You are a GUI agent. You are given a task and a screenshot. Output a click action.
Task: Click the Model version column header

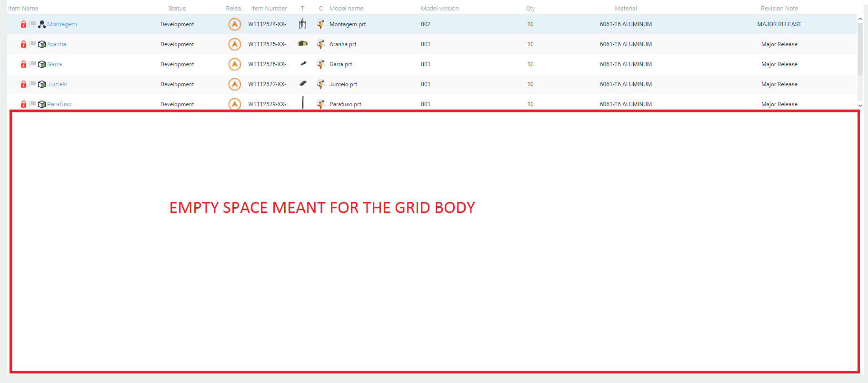pyautogui.click(x=439, y=9)
